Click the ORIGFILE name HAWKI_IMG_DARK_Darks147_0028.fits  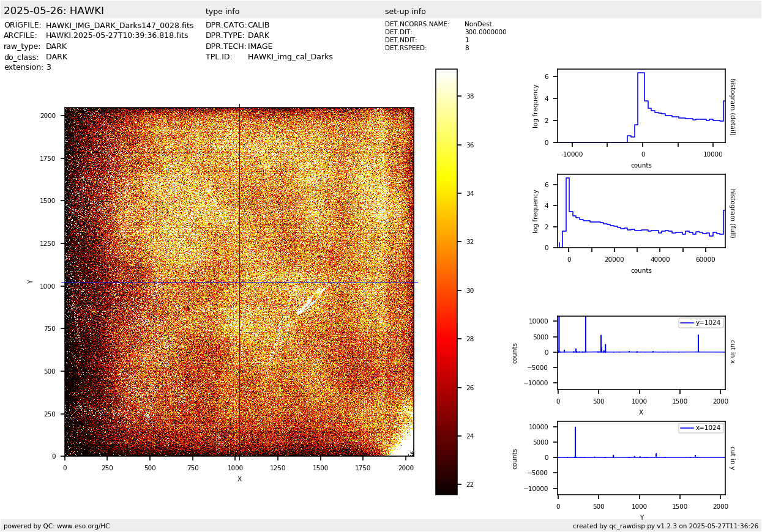(x=119, y=26)
